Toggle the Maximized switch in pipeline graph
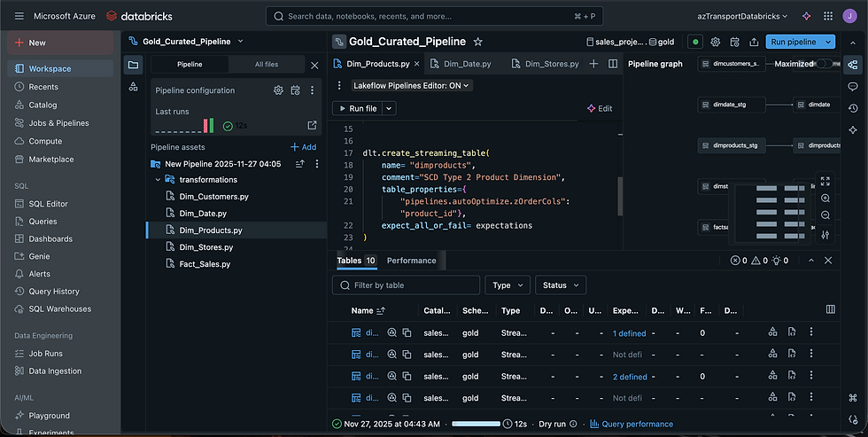Viewport: 868px width, 437px height. [x=825, y=64]
